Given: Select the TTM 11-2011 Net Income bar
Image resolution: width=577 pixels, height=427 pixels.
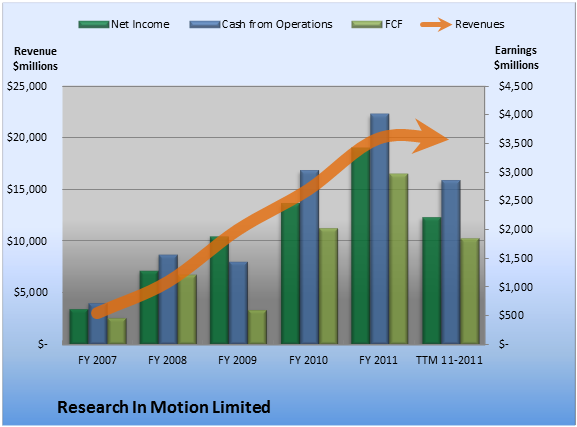Looking at the screenshot, I should [432, 280].
